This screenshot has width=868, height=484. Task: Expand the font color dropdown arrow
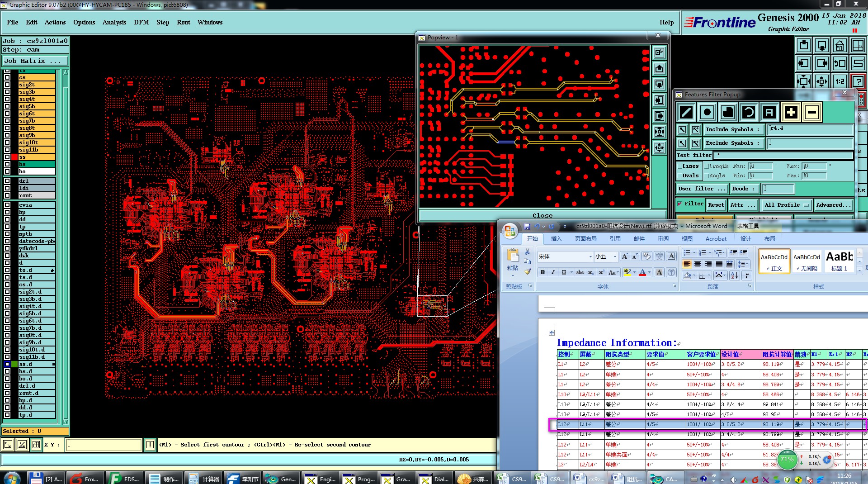(x=650, y=272)
